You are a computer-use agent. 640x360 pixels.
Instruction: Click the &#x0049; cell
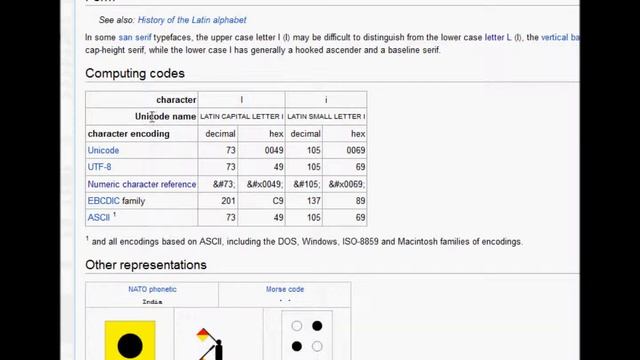point(262,184)
